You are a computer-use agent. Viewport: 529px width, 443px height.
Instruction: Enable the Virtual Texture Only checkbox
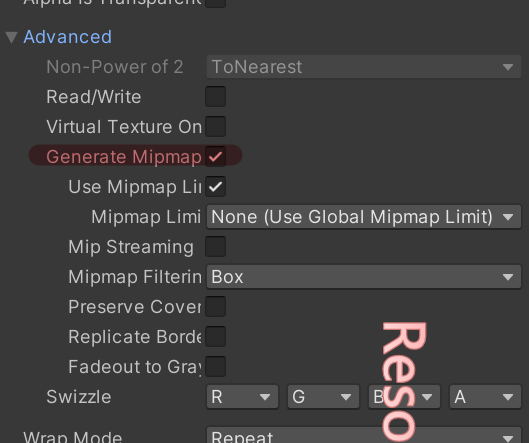pos(216,127)
